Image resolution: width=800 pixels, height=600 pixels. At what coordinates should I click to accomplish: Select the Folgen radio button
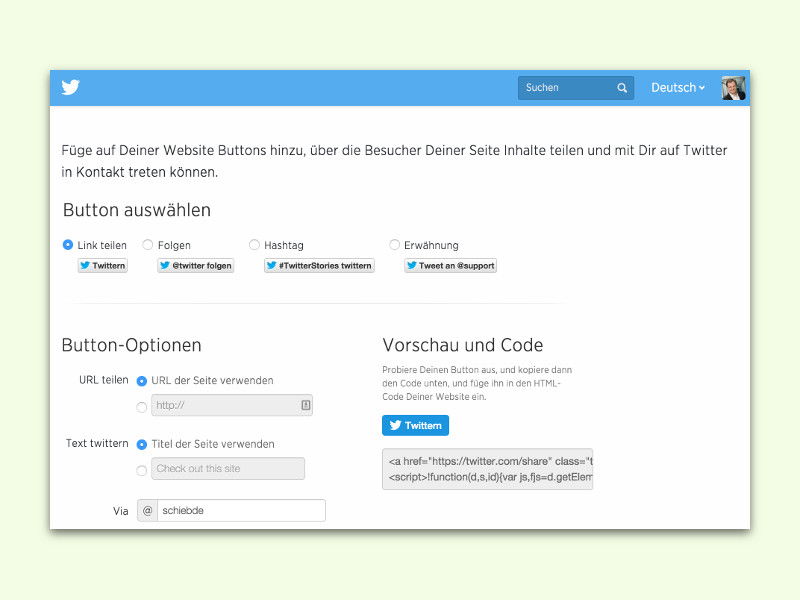tap(147, 245)
